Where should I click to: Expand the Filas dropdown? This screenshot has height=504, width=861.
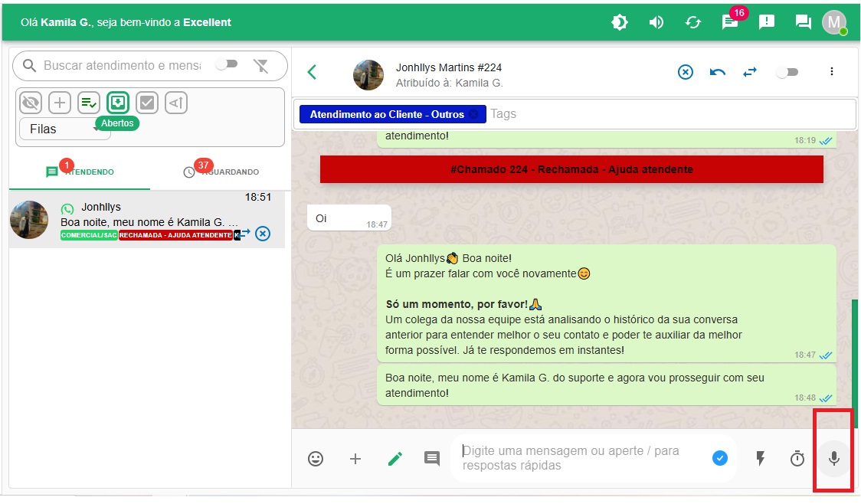click(64, 129)
